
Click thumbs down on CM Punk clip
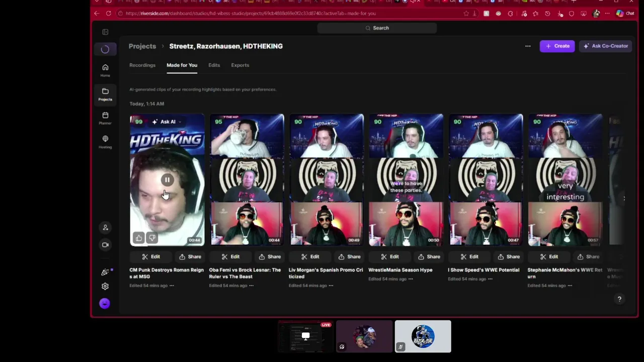[x=152, y=238]
